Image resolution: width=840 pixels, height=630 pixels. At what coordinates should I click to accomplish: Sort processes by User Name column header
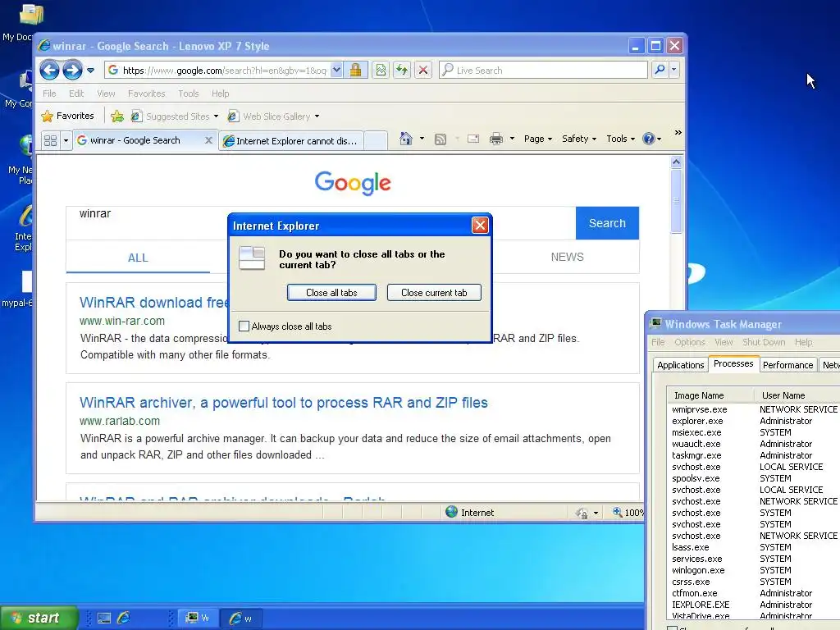(797, 395)
